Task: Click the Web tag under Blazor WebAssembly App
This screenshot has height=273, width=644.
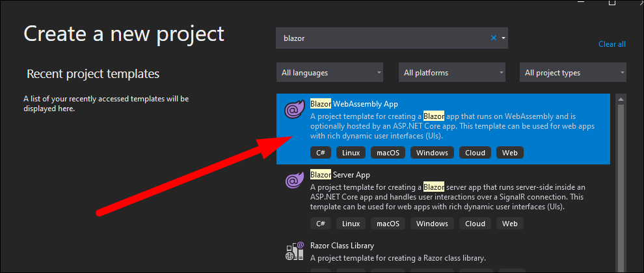Action: tap(510, 153)
